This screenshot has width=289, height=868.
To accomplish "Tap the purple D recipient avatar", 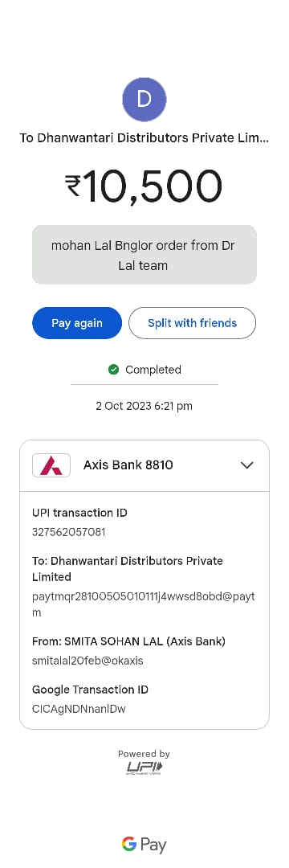I will tap(144, 100).
